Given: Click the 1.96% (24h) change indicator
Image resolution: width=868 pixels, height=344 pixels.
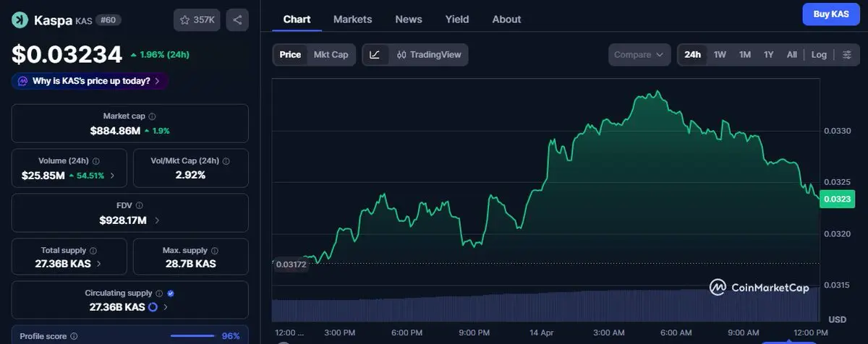Looking at the screenshot, I should coord(159,55).
